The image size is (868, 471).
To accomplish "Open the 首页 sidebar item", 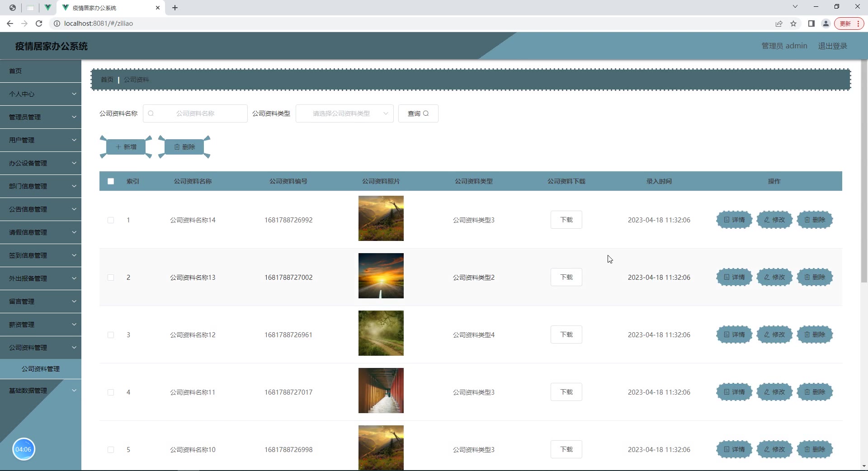I will 41,71.
